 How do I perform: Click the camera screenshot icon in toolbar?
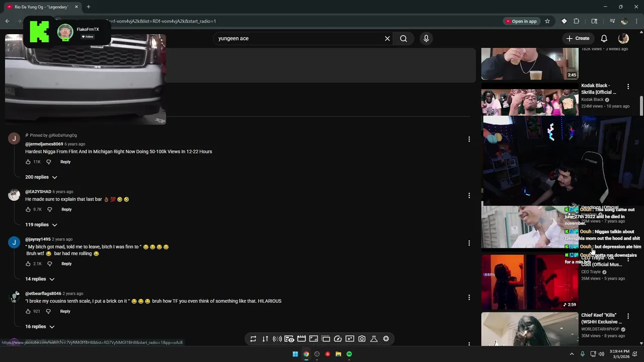(x=362, y=339)
